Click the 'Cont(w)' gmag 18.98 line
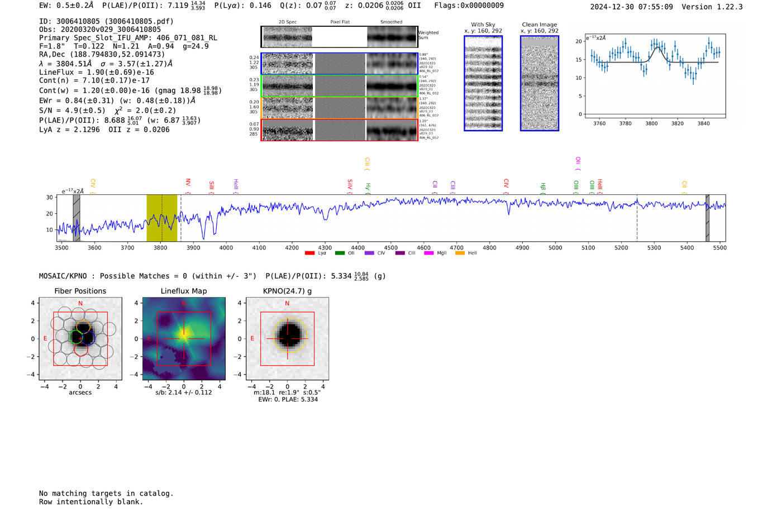Screen dimensions: 782x532 point(130,90)
